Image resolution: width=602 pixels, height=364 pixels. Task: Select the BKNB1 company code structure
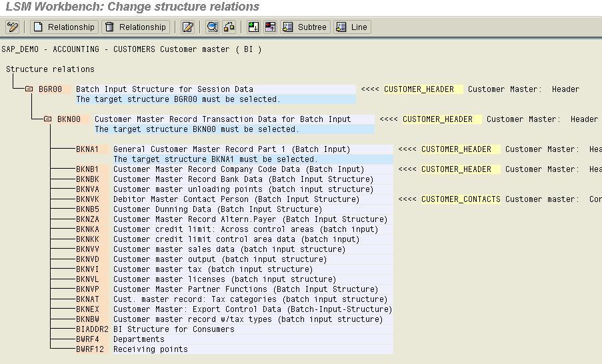pyautogui.click(x=87, y=169)
